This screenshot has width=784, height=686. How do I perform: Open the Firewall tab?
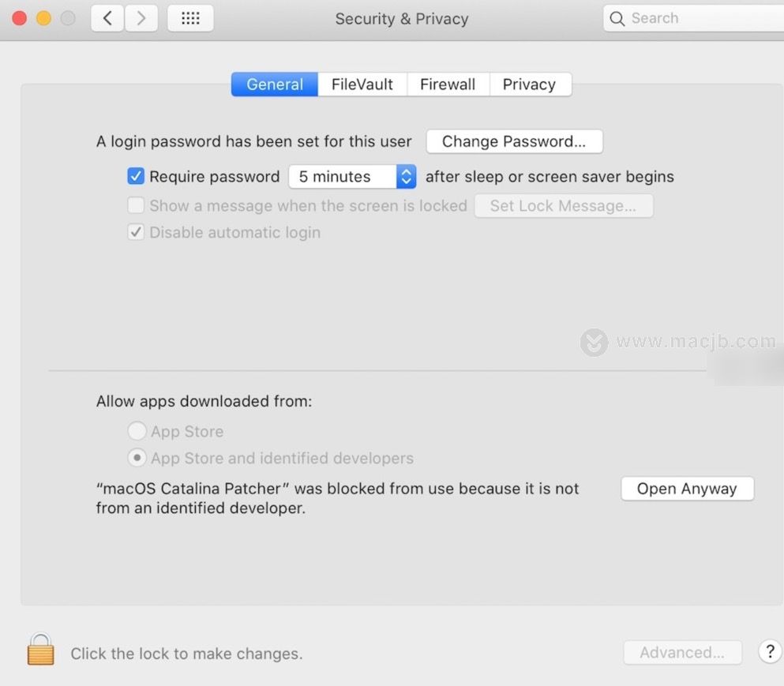tap(448, 84)
